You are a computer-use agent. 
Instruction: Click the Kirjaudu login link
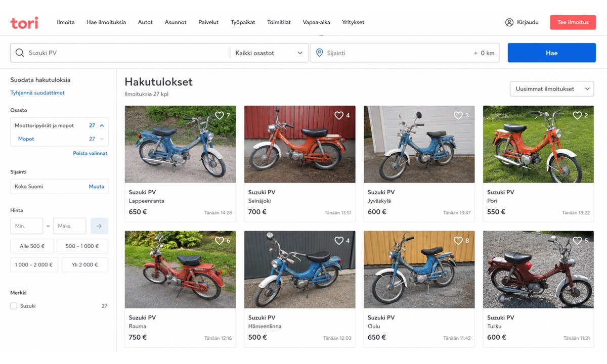(528, 22)
